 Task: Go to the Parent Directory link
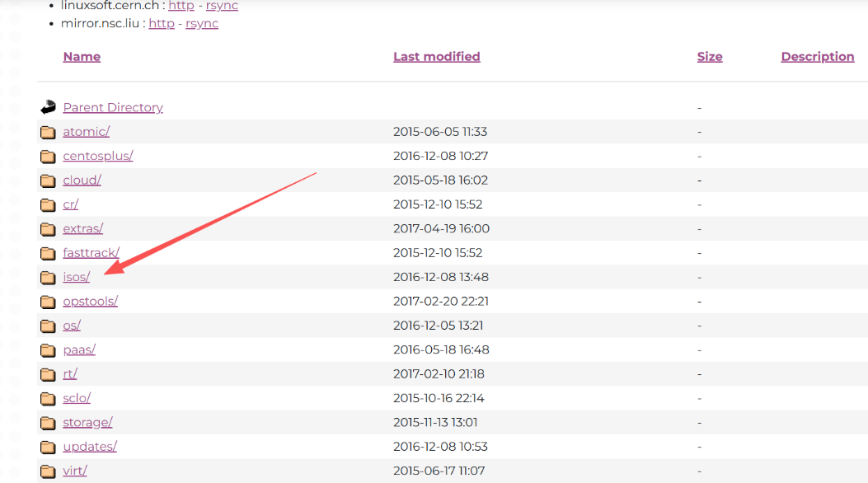(x=113, y=107)
